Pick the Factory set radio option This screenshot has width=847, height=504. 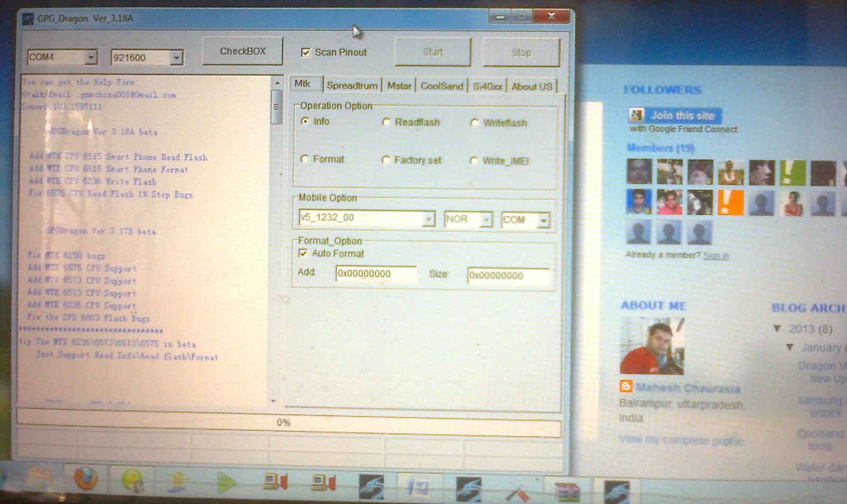click(x=386, y=160)
